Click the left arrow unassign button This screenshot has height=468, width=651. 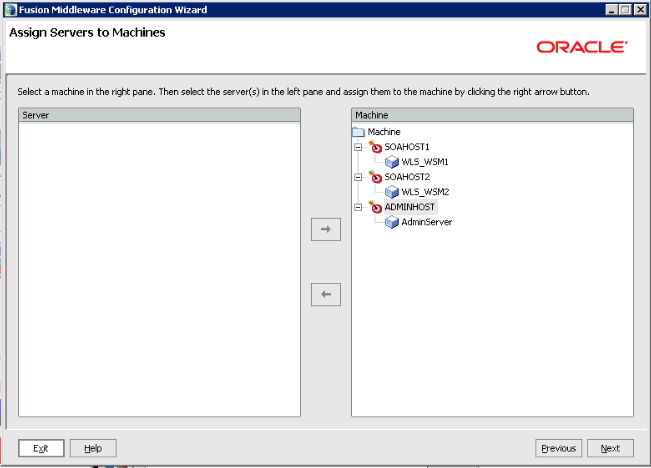(x=326, y=294)
